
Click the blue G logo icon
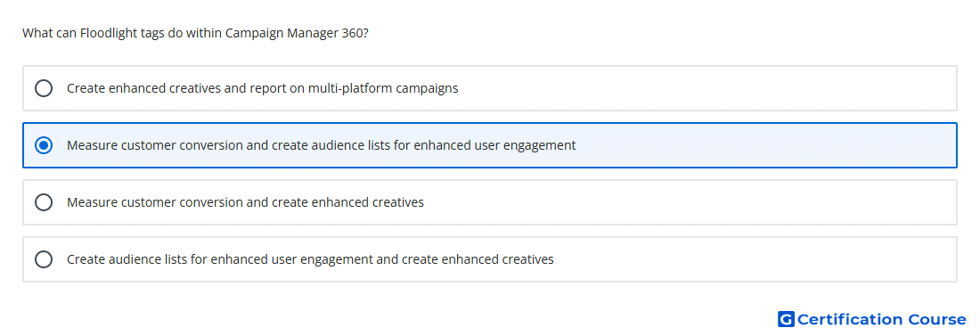point(786,319)
